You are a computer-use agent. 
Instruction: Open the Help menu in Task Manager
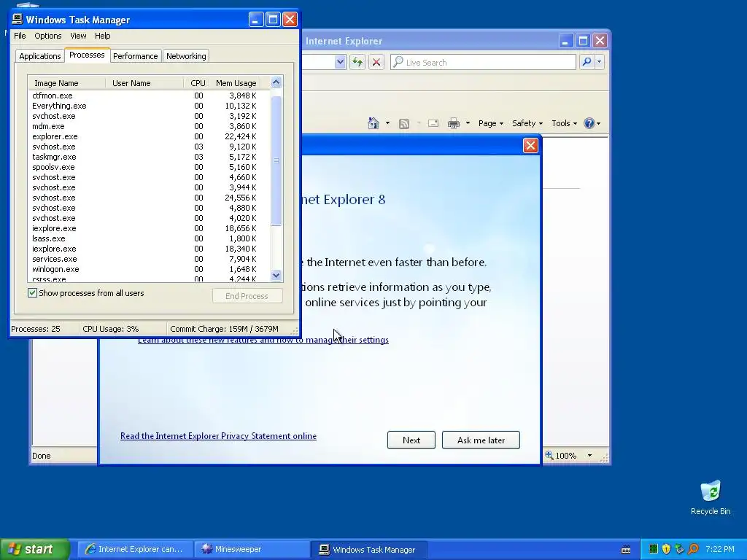coord(102,36)
